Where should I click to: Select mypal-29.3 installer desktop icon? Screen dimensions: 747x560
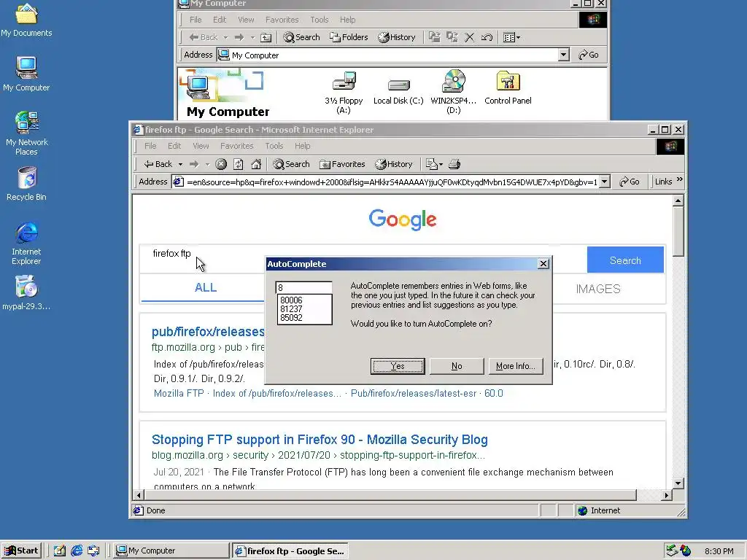tap(26, 293)
